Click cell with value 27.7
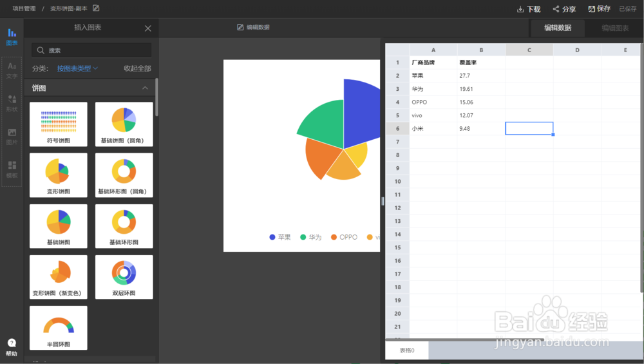Screen dimensions: 644x364 click(x=481, y=75)
